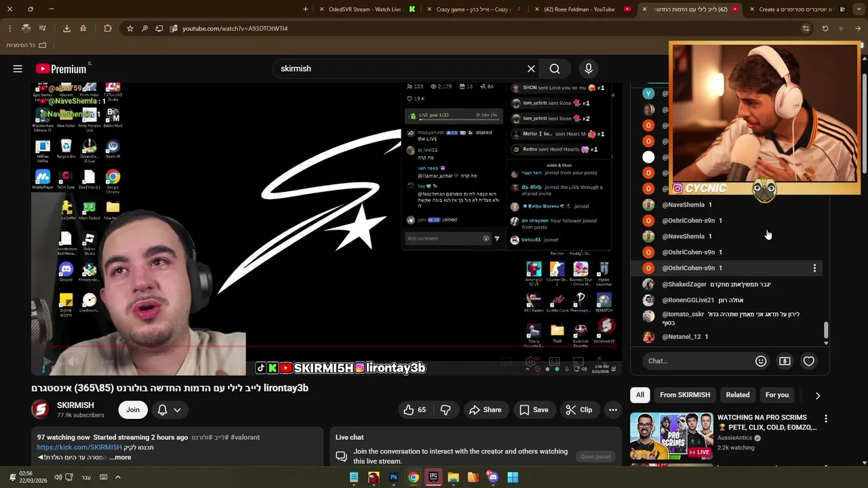The height and width of the screenshot is (488, 868).
Task: Open the bookmarks folder in the bookmarks bar
Action: (x=26, y=45)
